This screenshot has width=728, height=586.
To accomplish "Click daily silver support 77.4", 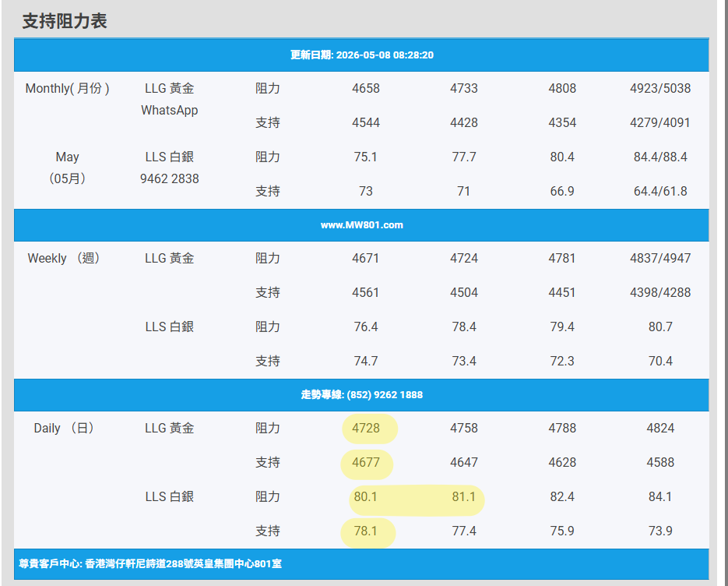I will click(x=464, y=531).
